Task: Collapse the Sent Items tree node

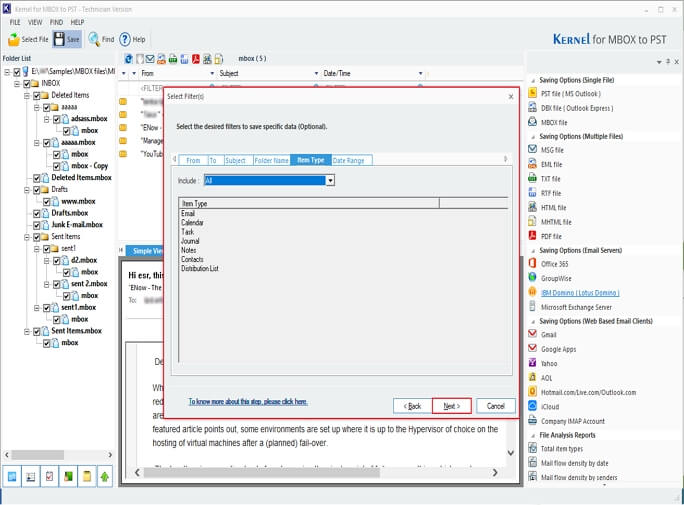Action: [27, 237]
